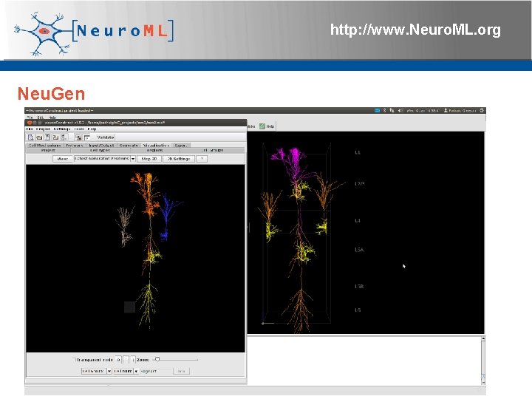
Task: Select the Project sub-tab
Action: [x=48, y=150]
